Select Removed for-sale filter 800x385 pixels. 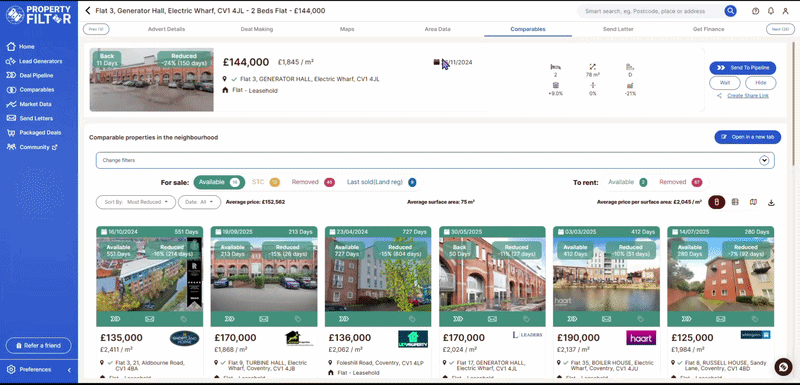(x=313, y=182)
